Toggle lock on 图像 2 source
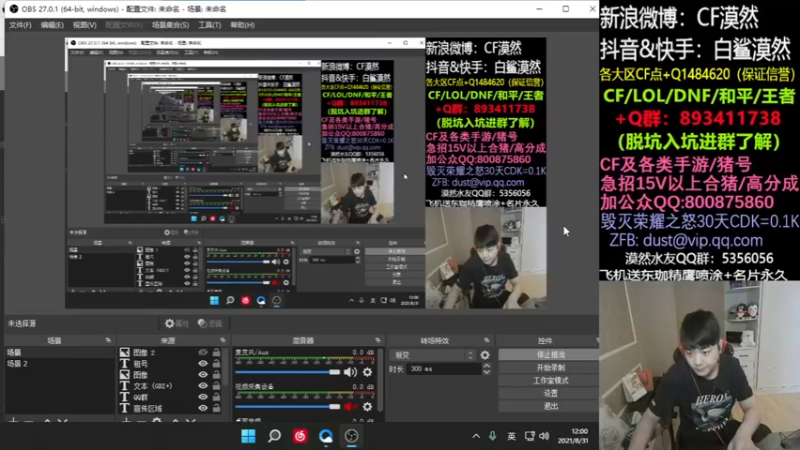The image size is (800, 450). point(216,352)
